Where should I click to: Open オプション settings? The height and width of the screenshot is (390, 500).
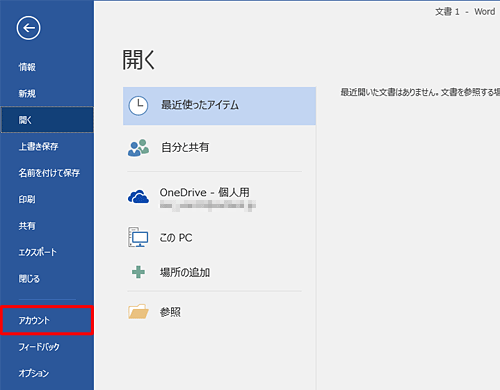pyautogui.click(x=47, y=373)
